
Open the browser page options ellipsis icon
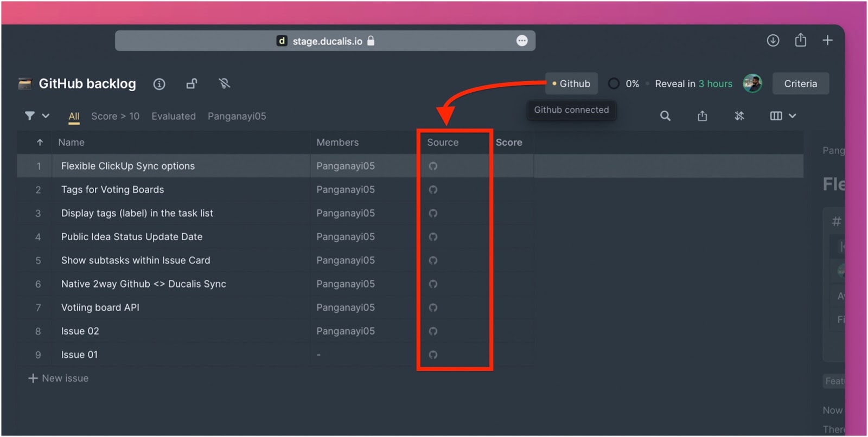522,41
